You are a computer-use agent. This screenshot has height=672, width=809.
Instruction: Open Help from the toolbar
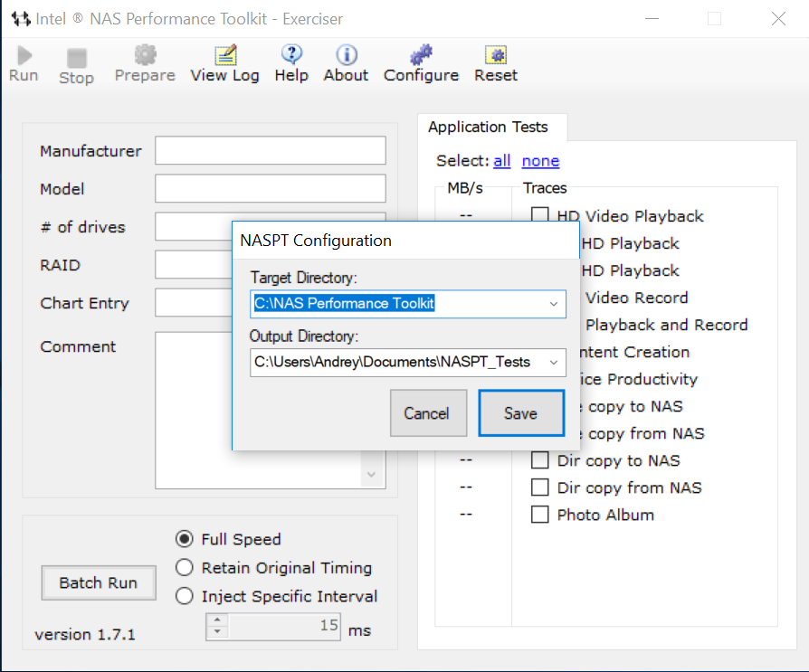click(x=291, y=55)
